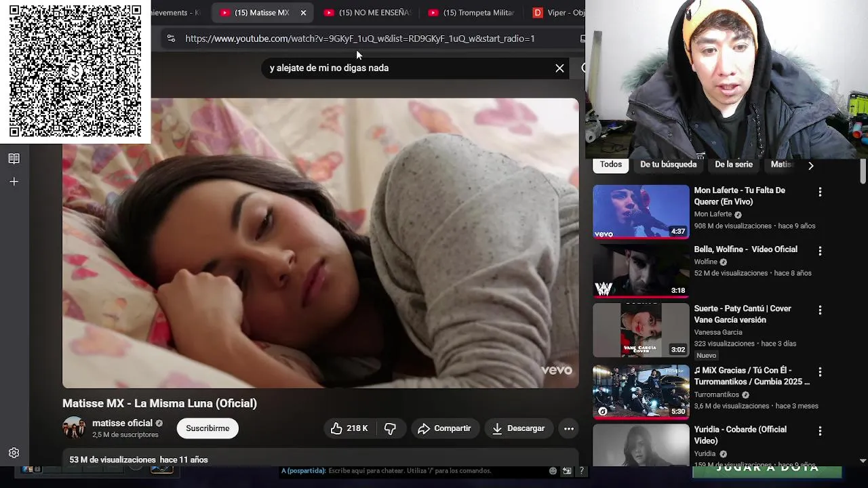The image size is (868, 488).
Task: Click the YouTube search field text
Action: coord(329,68)
